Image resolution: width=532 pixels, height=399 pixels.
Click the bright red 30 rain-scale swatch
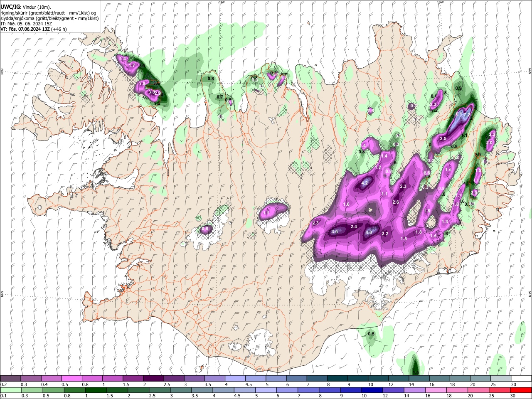[x=521, y=390]
